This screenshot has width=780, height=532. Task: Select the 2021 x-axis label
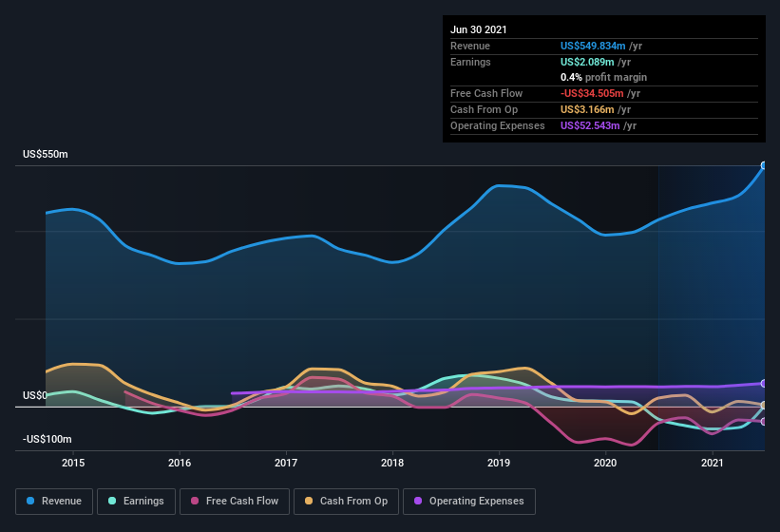[713, 463]
